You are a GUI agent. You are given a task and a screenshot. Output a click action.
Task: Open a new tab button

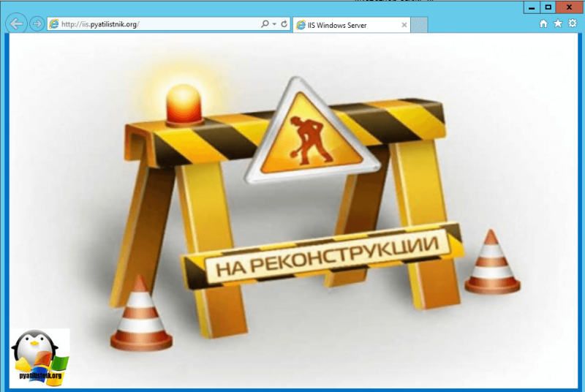pyautogui.click(x=419, y=25)
